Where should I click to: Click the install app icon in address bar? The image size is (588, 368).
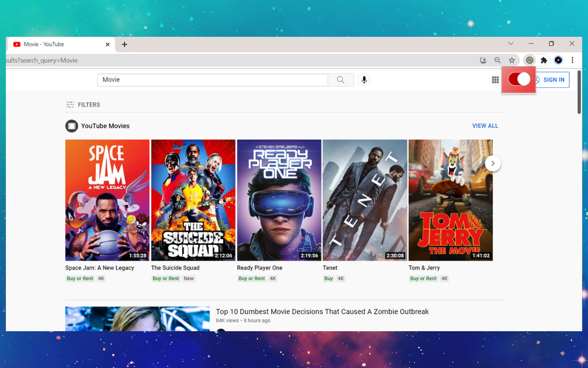click(x=483, y=60)
